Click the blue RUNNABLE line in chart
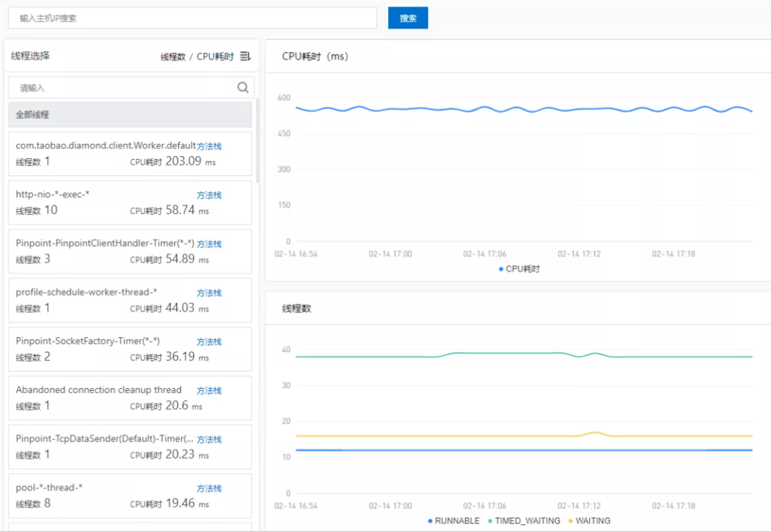The width and height of the screenshot is (771, 532). pos(524,450)
